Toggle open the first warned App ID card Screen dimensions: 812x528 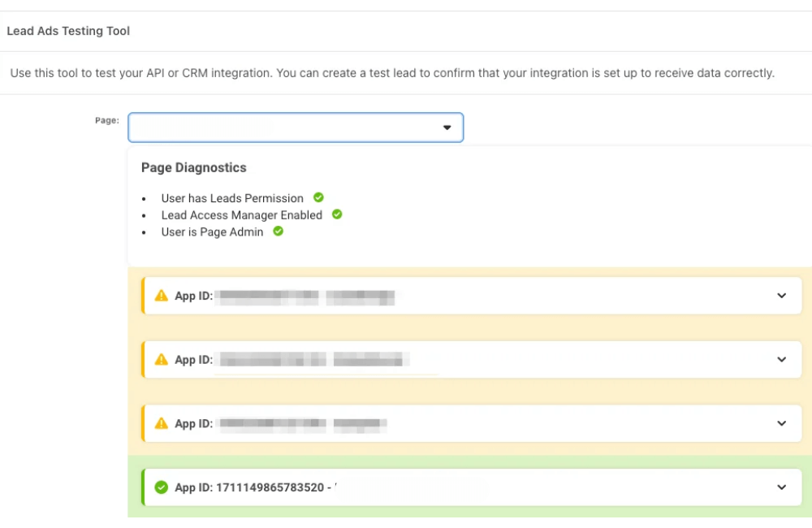pos(781,296)
